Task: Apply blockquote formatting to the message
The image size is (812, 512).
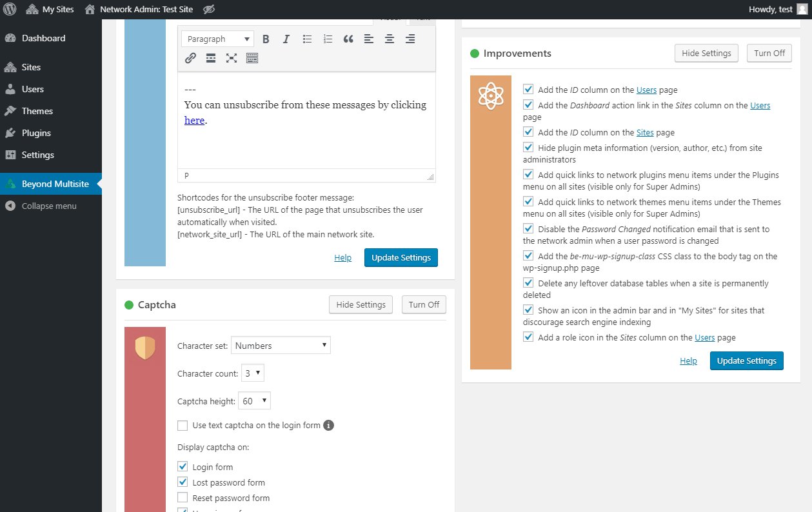Action: [348, 39]
